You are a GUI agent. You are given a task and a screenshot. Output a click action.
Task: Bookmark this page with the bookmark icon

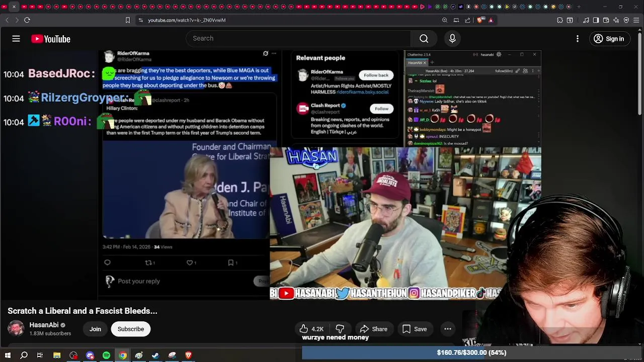click(128, 20)
